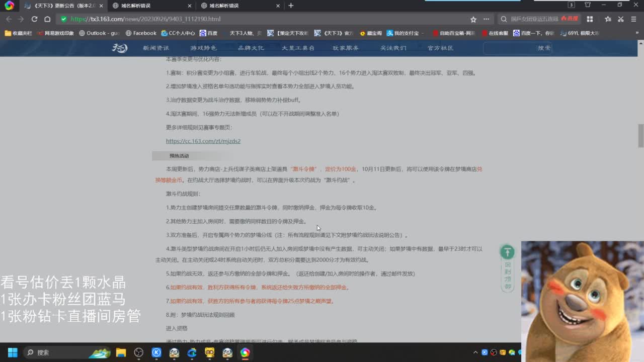The image size is (644, 362).
Task: Open the 官方社区 site menu
Action: pos(440,48)
